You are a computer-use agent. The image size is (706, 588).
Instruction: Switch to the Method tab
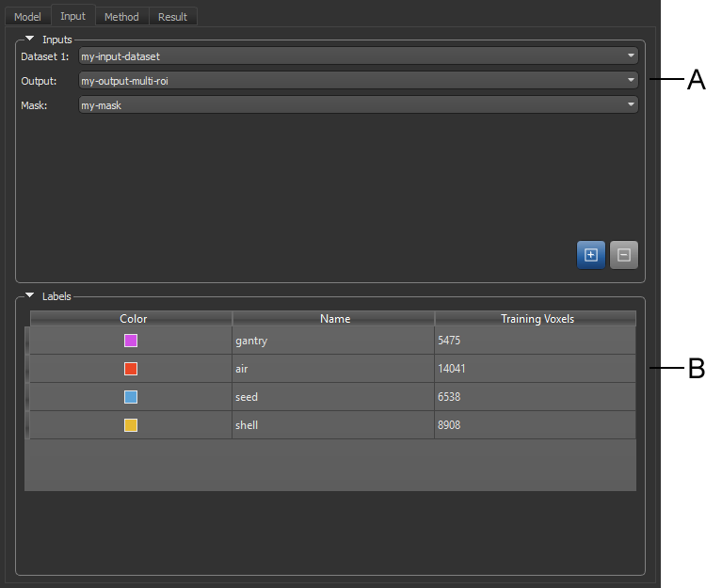121,17
